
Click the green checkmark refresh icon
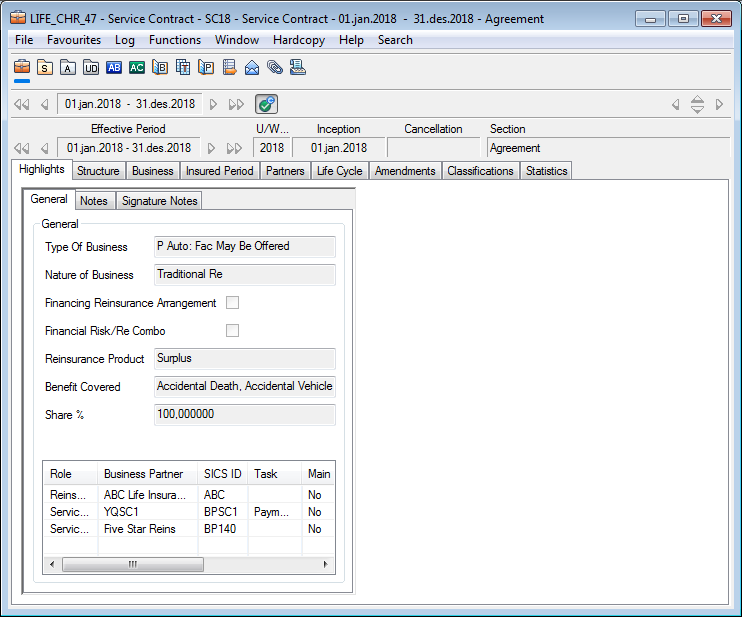[266, 104]
